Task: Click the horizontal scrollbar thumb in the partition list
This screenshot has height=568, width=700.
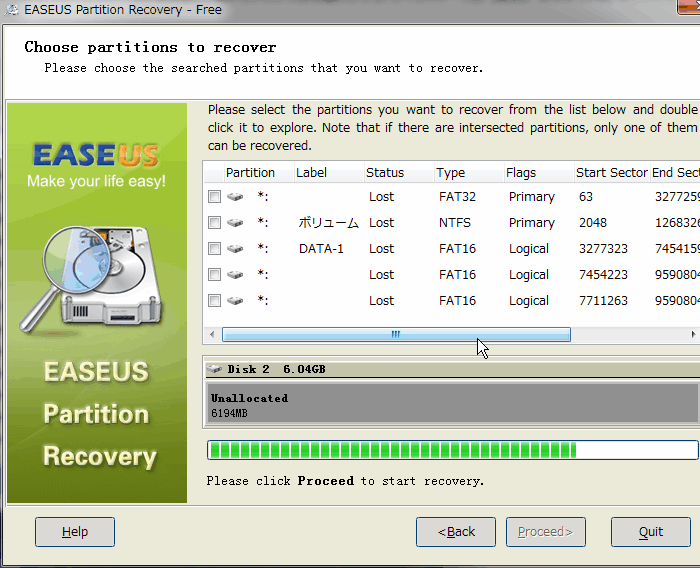Action: pyautogui.click(x=396, y=335)
